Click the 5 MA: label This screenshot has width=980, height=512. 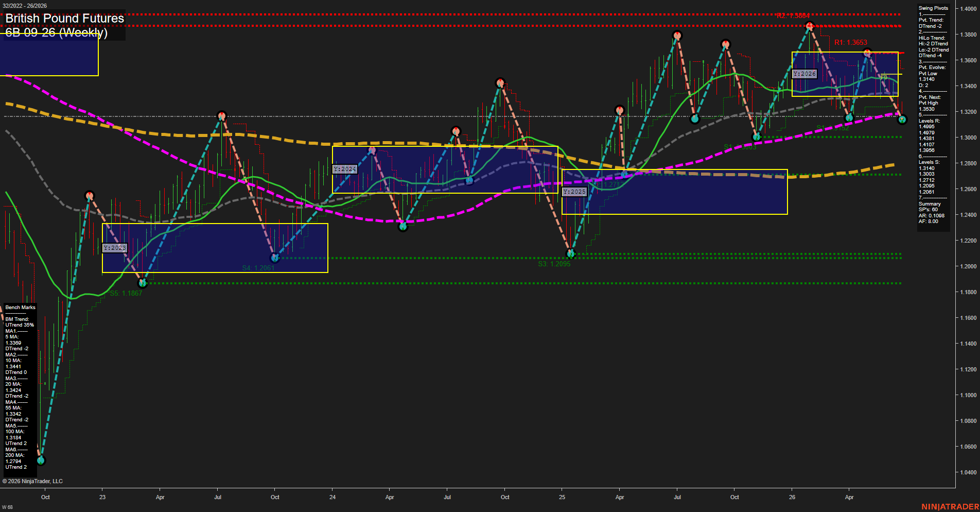tap(12, 337)
